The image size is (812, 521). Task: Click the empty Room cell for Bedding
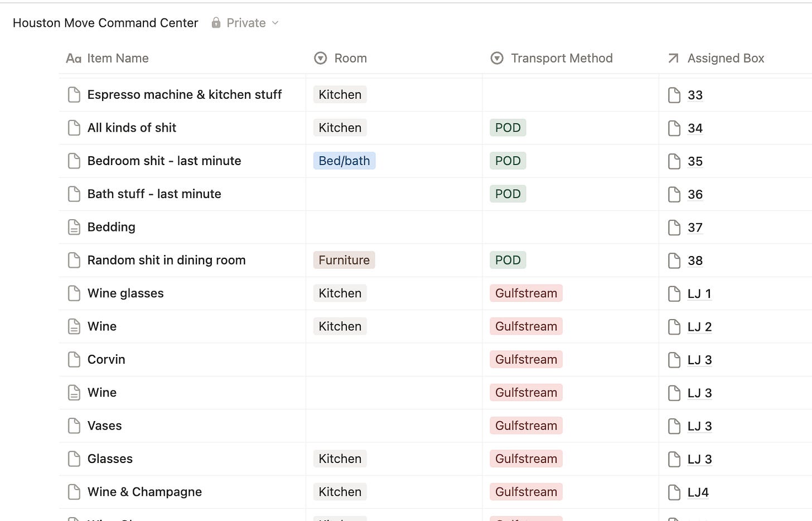[x=394, y=227]
